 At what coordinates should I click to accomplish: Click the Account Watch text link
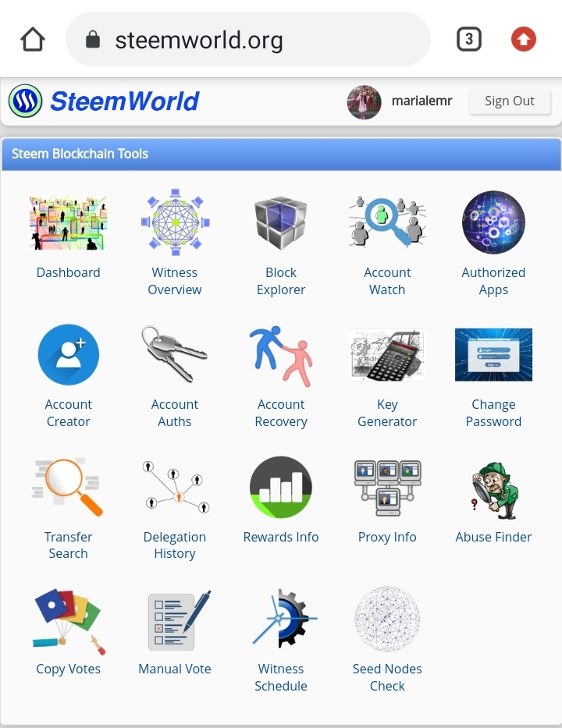(387, 281)
